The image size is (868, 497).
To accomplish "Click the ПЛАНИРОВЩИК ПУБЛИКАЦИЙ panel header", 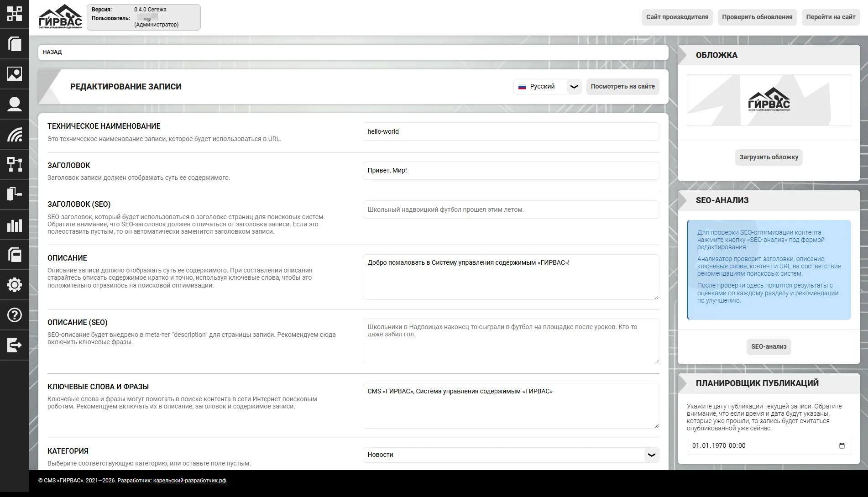I will (769, 383).
